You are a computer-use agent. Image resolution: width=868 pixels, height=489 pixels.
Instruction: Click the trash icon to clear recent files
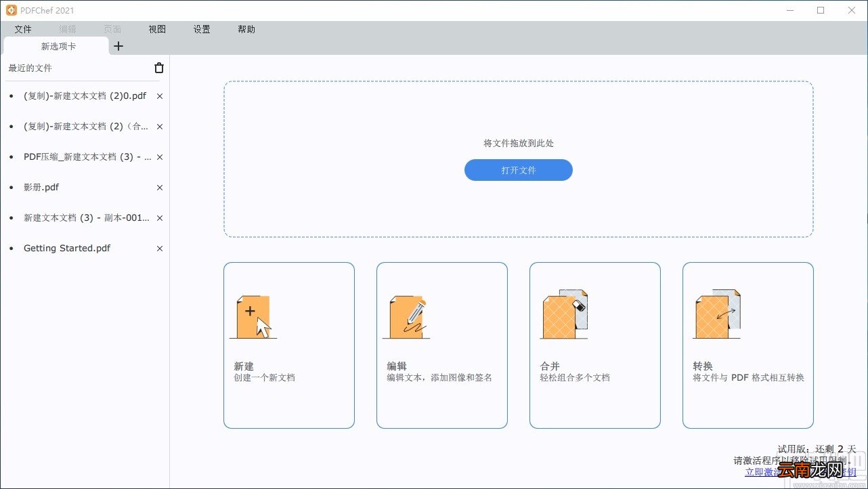click(x=159, y=68)
